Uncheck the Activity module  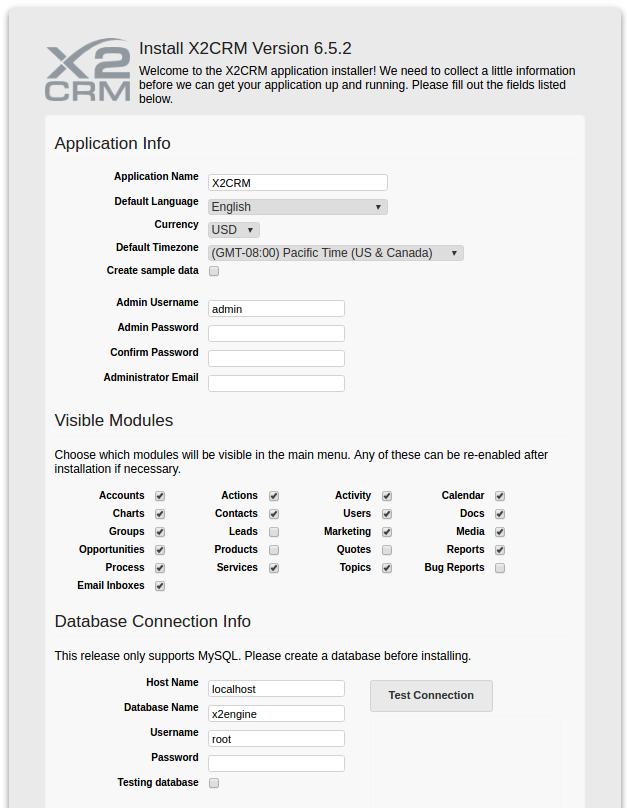387,496
